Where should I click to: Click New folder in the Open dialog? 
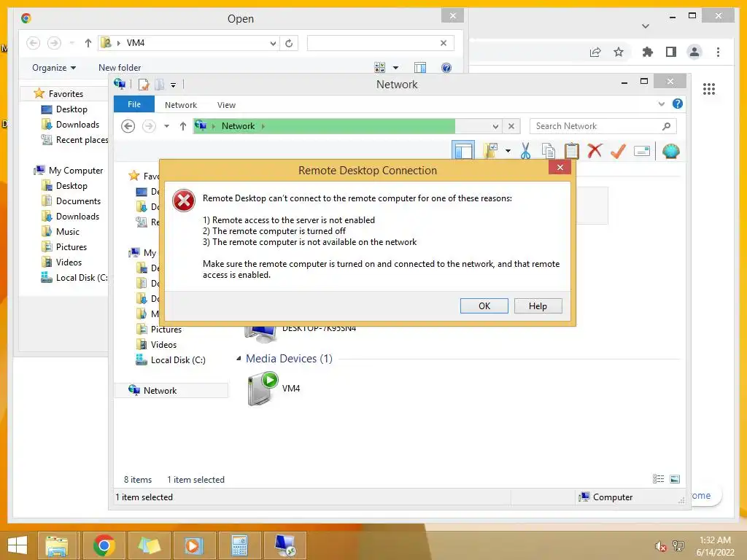click(x=120, y=68)
